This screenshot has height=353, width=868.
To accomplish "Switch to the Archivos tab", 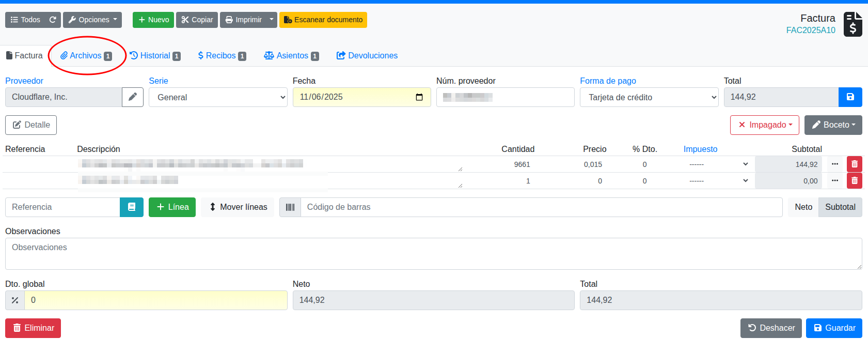I will 86,56.
